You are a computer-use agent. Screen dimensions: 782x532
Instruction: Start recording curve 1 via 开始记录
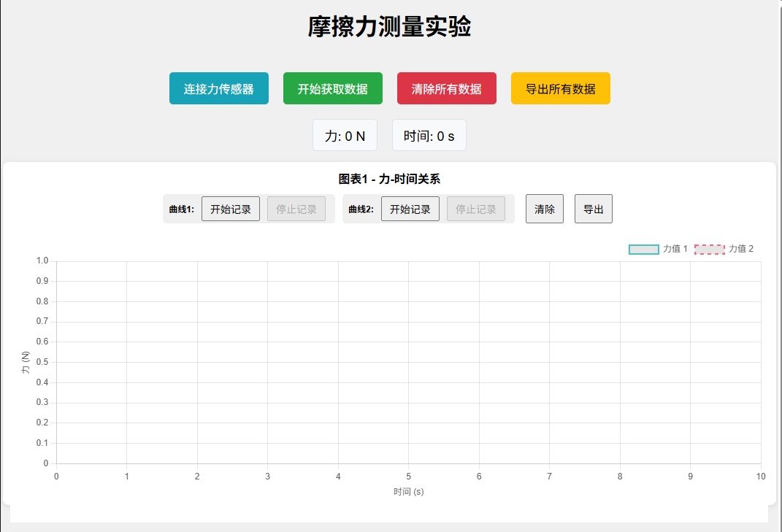click(x=230, y=208)
